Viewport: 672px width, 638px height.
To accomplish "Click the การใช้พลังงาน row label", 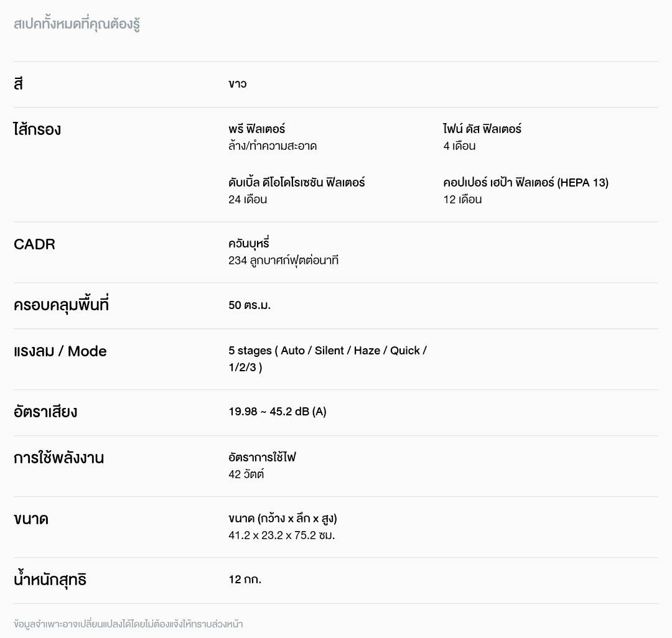I will click(58, 458).
